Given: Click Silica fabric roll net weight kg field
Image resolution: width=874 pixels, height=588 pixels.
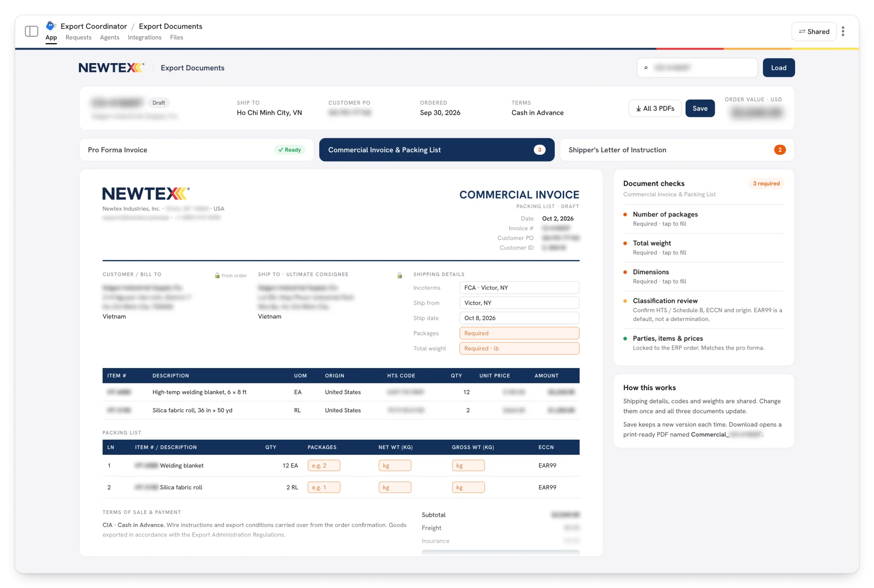Looking at the screenshot, I should click(x=395, y=487).
